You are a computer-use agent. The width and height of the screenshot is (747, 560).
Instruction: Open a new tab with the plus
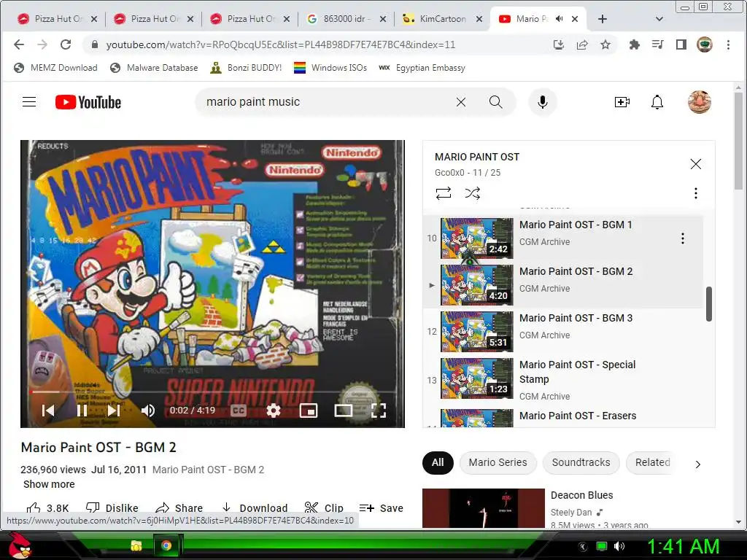pyautogui.click(x=602, y=18)
